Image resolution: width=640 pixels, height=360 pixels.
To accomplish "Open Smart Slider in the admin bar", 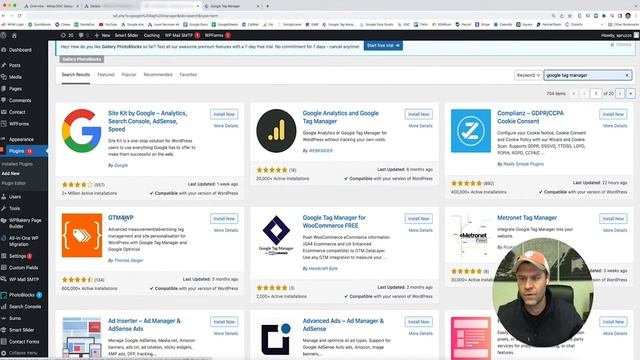I will (126, 36).
